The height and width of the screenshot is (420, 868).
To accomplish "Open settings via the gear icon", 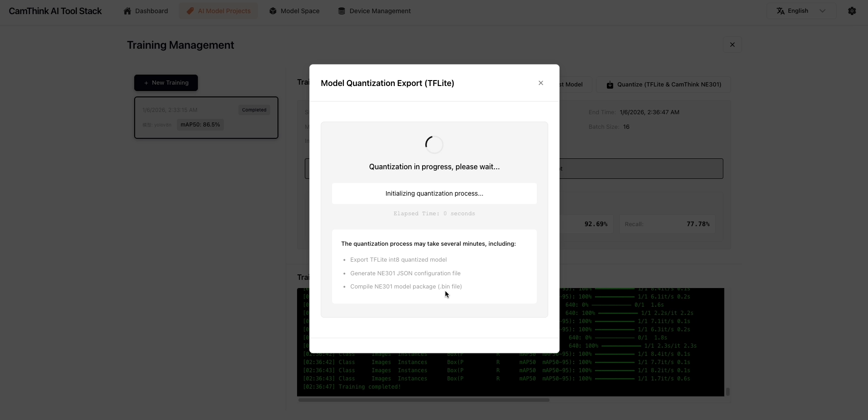I will pos(852,11).
